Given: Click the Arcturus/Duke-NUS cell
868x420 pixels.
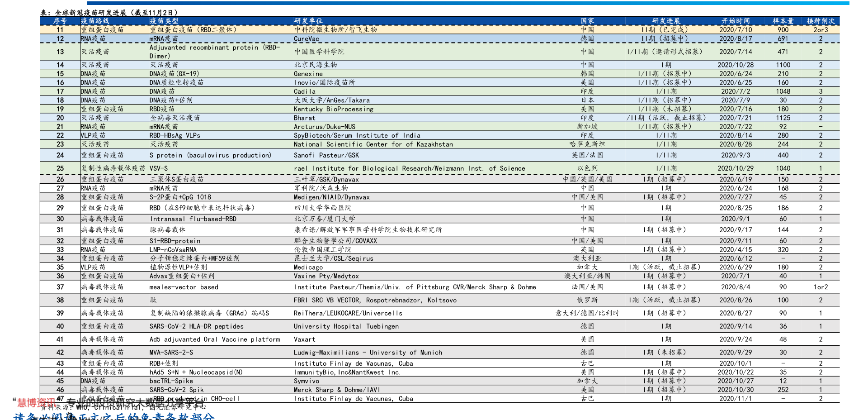Looking at the screenshot, I should tap(325, 127).
